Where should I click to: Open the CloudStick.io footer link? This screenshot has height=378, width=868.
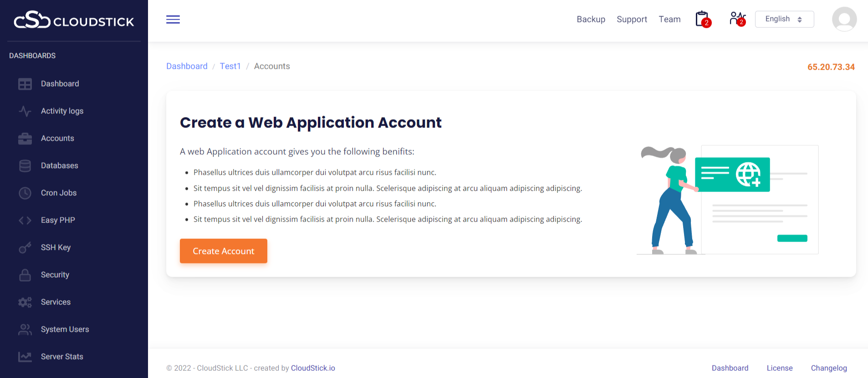[x=313, y=368]
